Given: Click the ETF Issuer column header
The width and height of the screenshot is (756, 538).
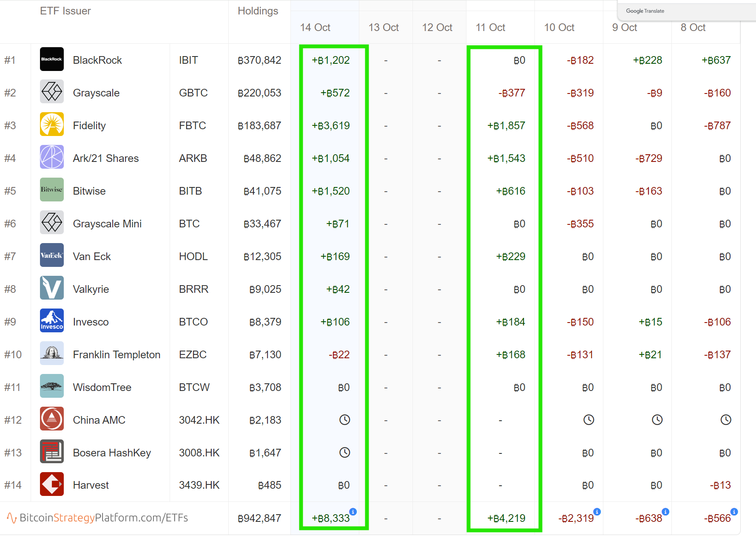Looking at the screenshot, I should [65, 11].
